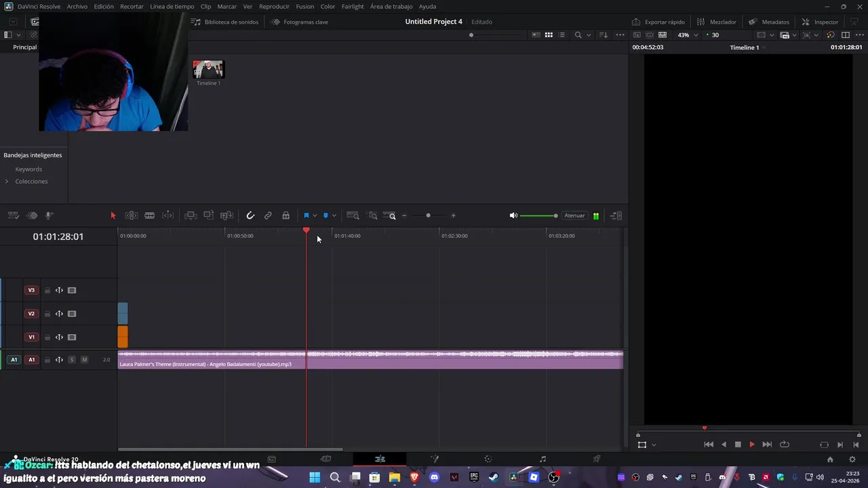Image resolution: width=868 pixels, height=488 pixels.
Task: Open the Inspector panel
Action: click(820, 22)
